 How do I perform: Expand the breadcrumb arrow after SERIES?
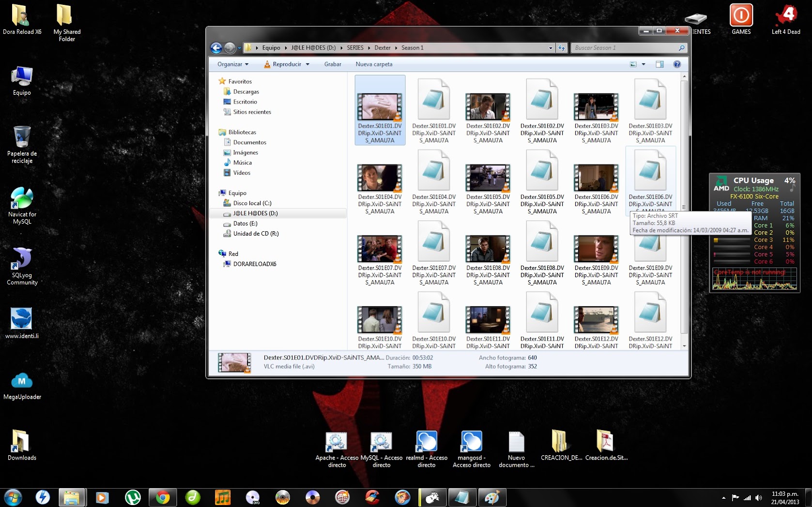click(369, 48)
